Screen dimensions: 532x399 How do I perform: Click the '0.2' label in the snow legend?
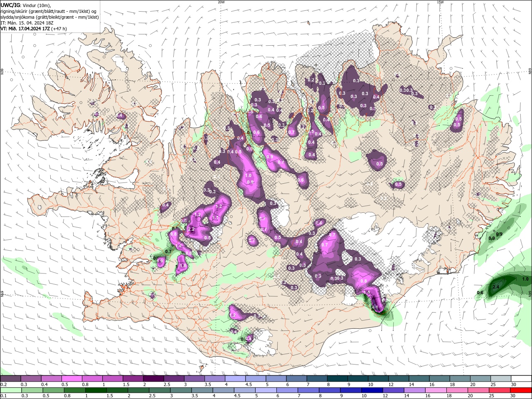[x=3, y=384]
